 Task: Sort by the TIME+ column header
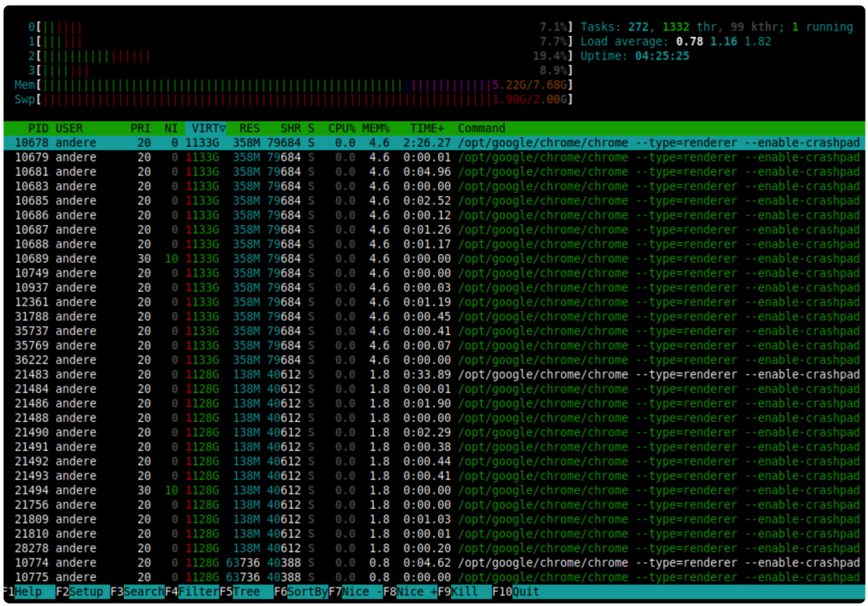[427, 129]
